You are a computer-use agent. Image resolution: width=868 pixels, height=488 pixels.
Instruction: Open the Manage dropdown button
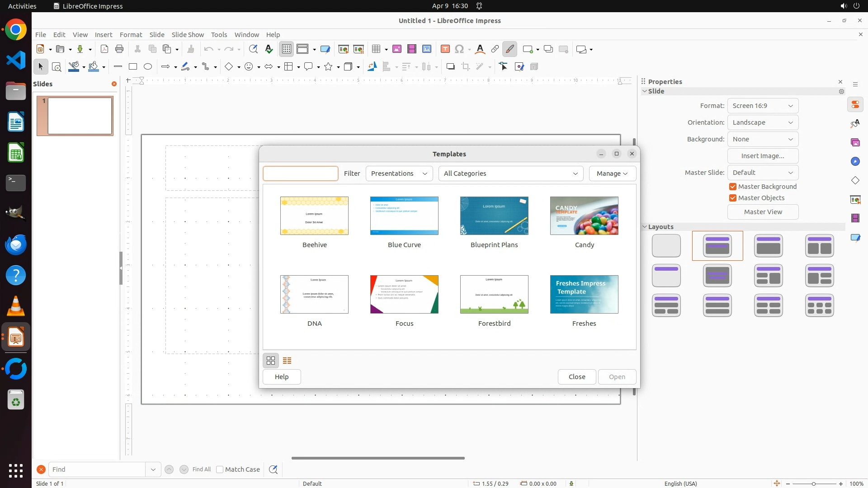point(612,174)
